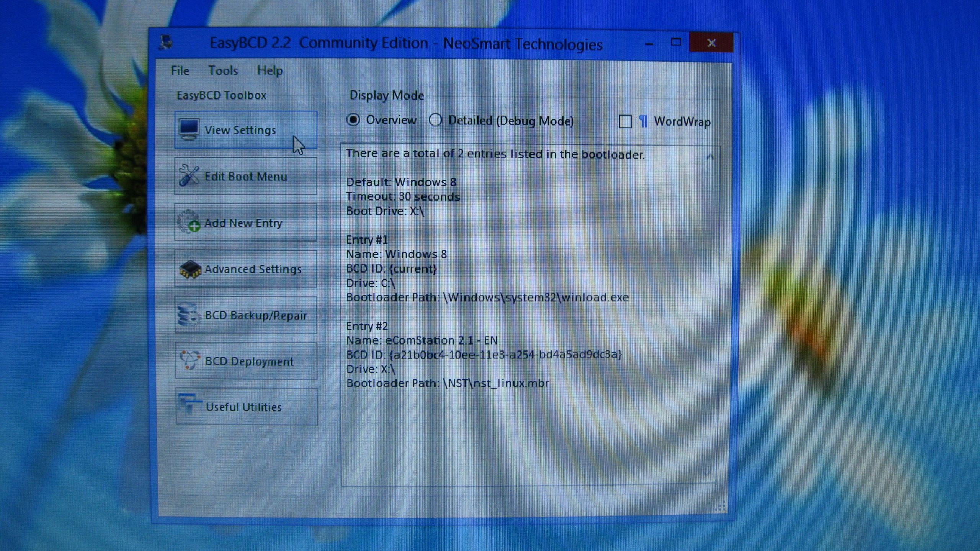Click the BCD Deployment icon
This screenshot has height=551, width=980.
point(190,360)
